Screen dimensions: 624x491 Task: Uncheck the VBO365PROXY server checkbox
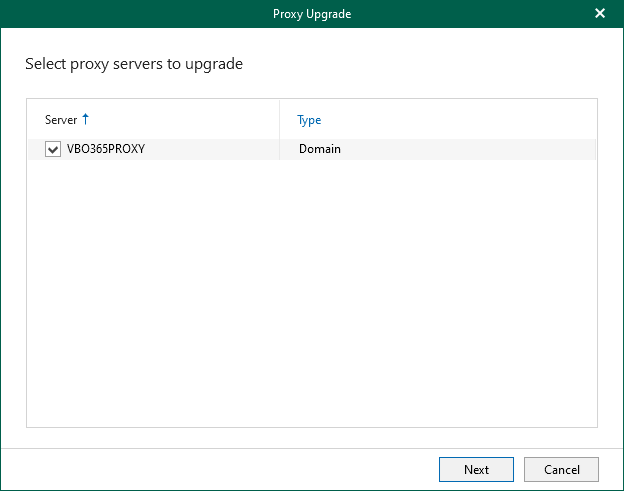coord(53,149)
